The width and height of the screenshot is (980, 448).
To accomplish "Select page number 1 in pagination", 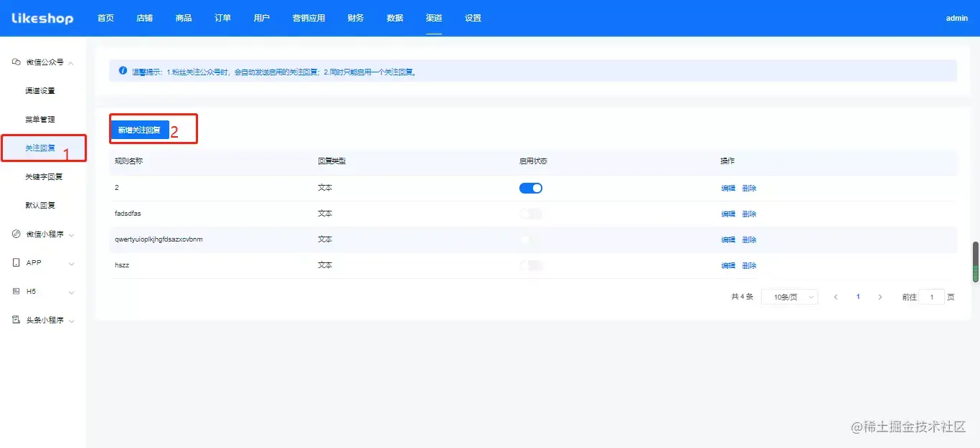I will [x=858, y=297].
